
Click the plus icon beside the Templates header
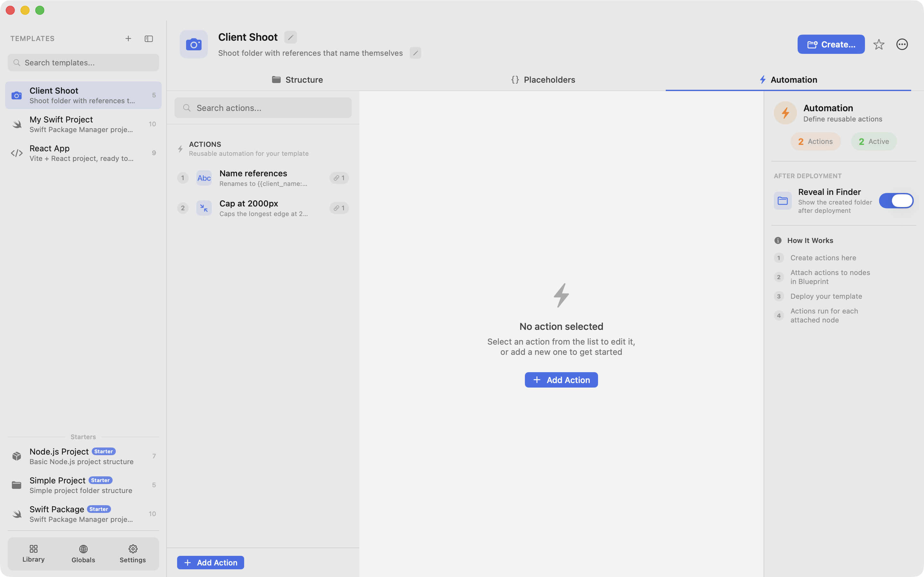pyautogui.click(x=128, y=38)
